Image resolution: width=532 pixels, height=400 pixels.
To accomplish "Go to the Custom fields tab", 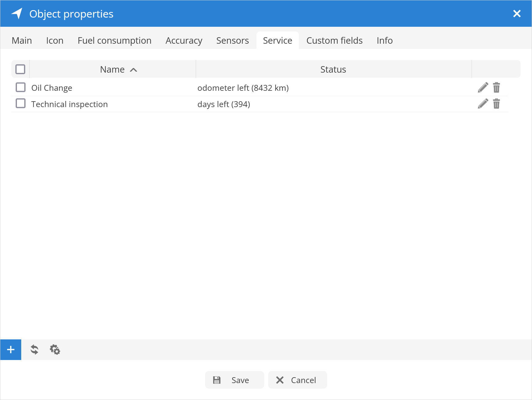I will click(x=334, y=41).
